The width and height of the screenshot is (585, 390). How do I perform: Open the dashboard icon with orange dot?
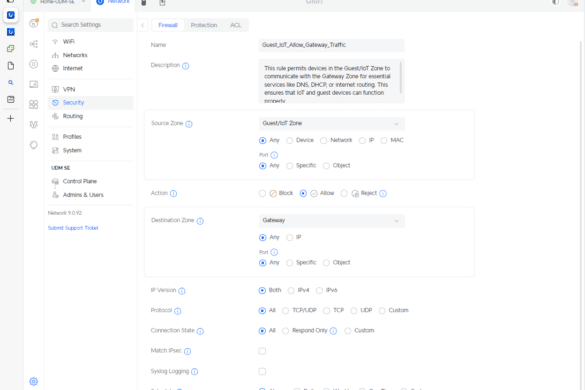[x=34, y=24]
